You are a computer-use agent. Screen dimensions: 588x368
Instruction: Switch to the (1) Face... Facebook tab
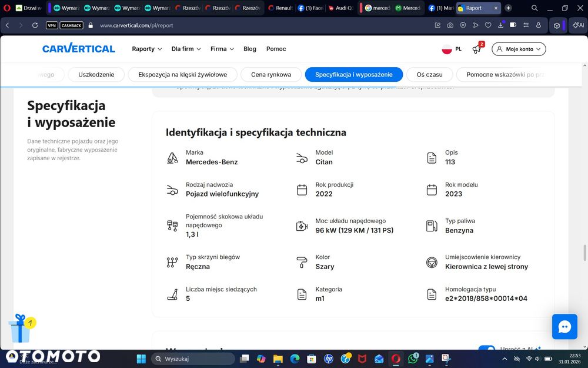click(x=310, y=8)
